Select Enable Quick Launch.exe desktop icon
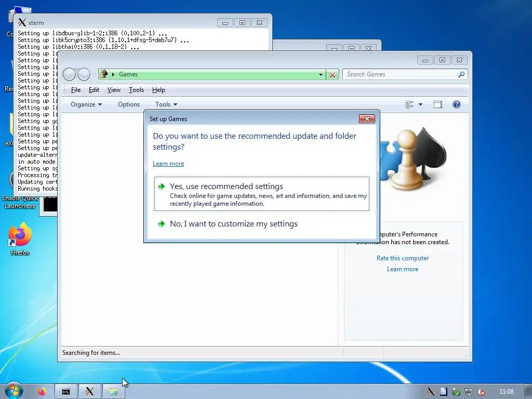Screen dimensions: 532x399 point(20,202)
